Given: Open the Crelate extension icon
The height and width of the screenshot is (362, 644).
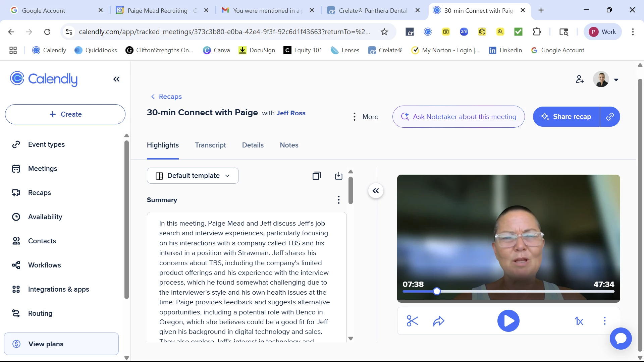Looking at the screenshot, I should pyautogui.click(x=410, y=32).
